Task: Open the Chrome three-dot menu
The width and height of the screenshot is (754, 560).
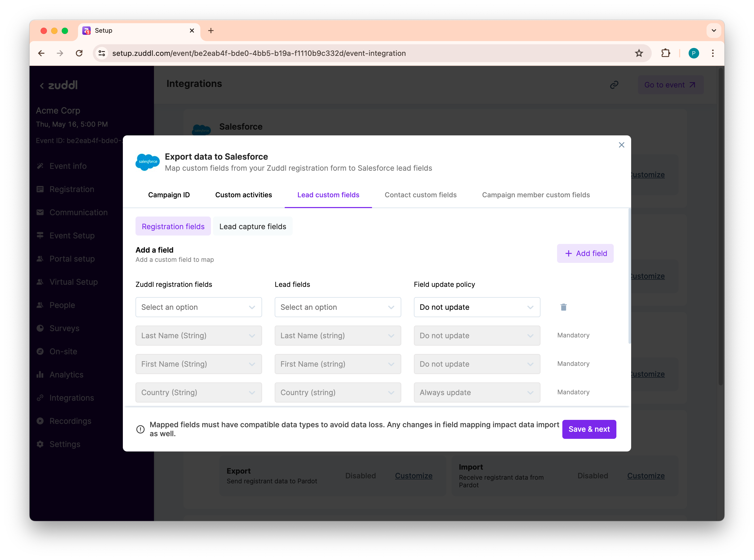Action: [713, 53]
